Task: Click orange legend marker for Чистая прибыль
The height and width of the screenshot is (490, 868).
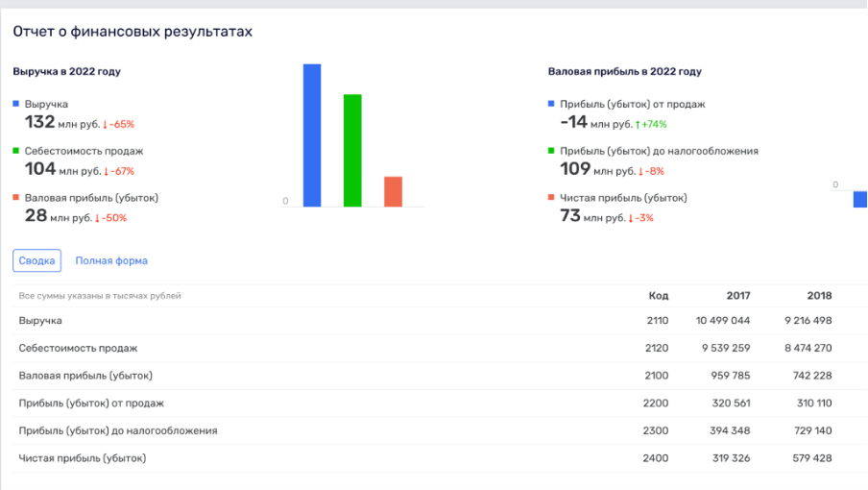Action: [x=551, y=198]
